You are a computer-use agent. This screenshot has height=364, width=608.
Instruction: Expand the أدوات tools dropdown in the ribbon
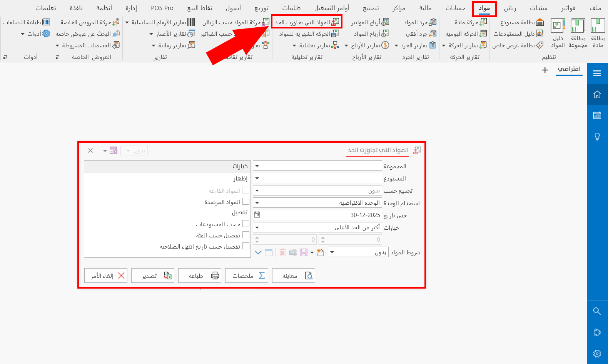23,34
